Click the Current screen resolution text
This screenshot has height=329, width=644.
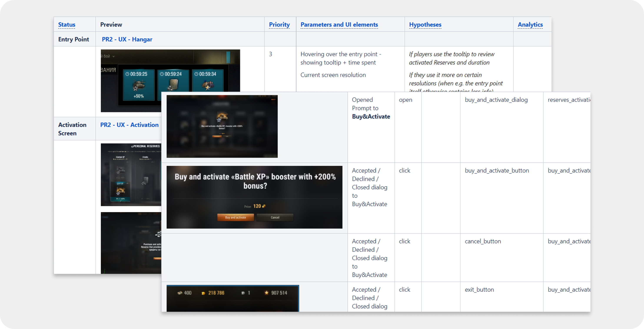pos(333,75)
